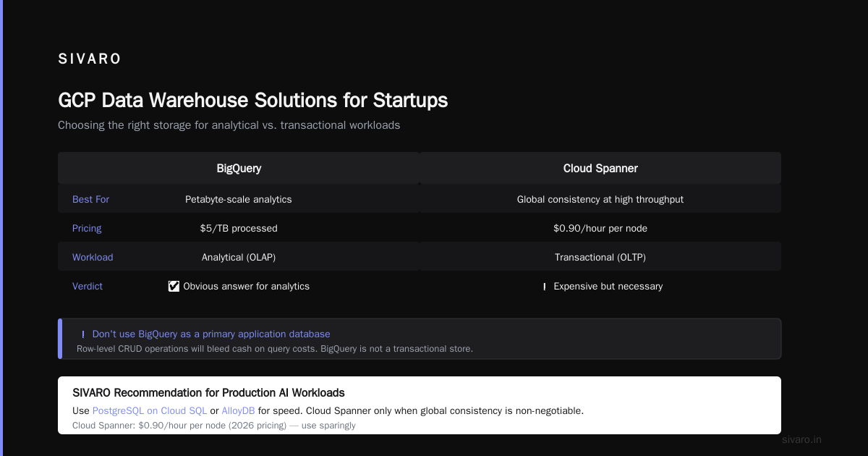Click the $0.90/hour per node table cell
Screen dimensions: 868x456
pos(600,228)
